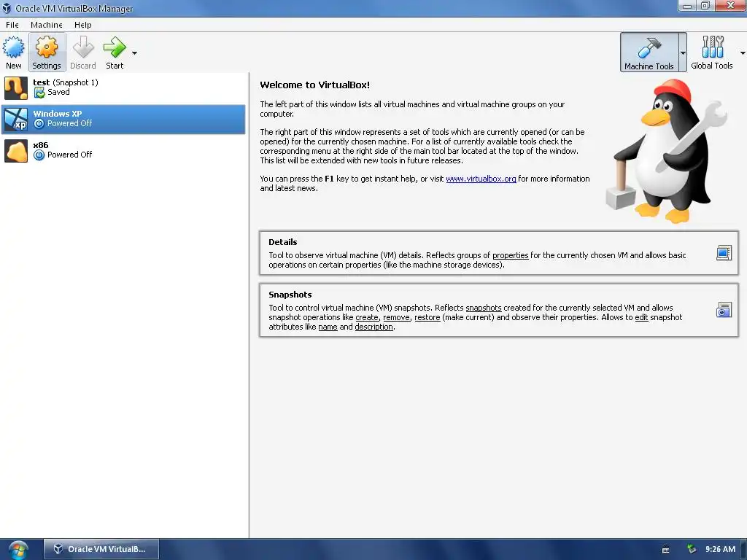Click the 'x86' VM name text

click(x=41, y=145)
